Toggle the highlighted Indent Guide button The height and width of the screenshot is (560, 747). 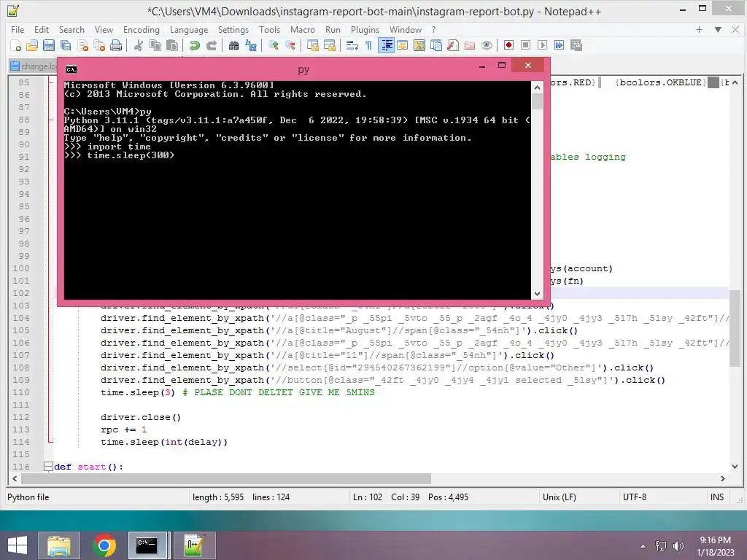pos(386,45)
